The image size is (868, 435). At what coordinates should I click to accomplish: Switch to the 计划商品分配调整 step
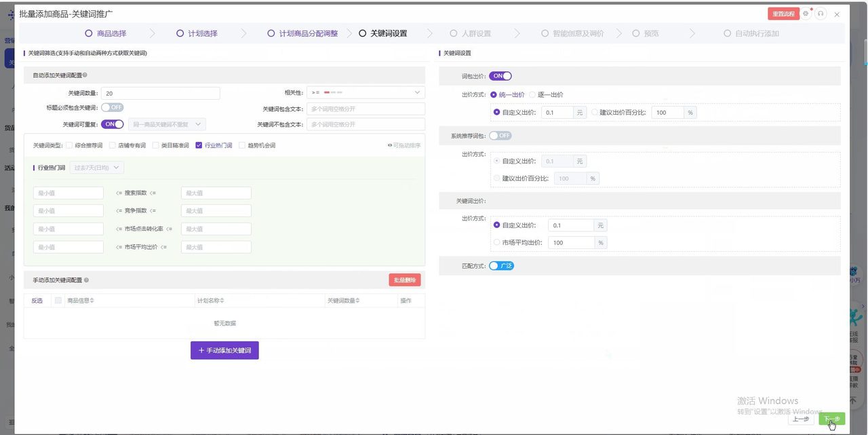[x=302, y=33]
